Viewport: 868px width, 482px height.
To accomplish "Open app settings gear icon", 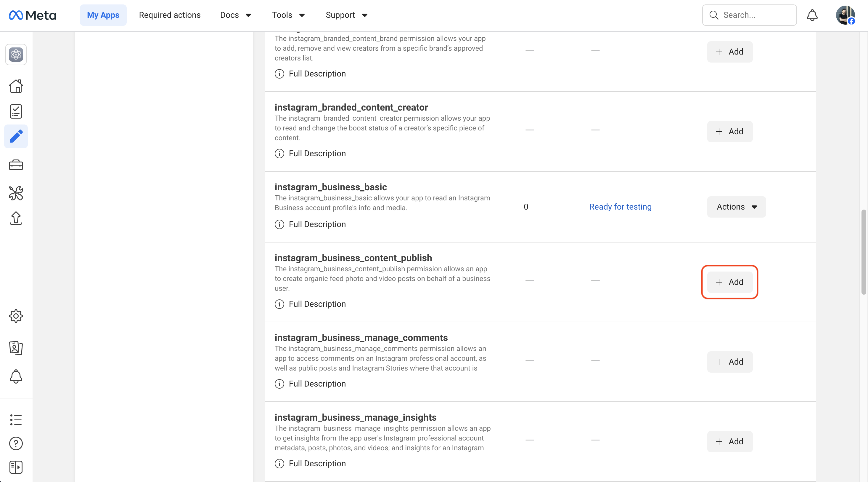I will click(x=16, y=316).
